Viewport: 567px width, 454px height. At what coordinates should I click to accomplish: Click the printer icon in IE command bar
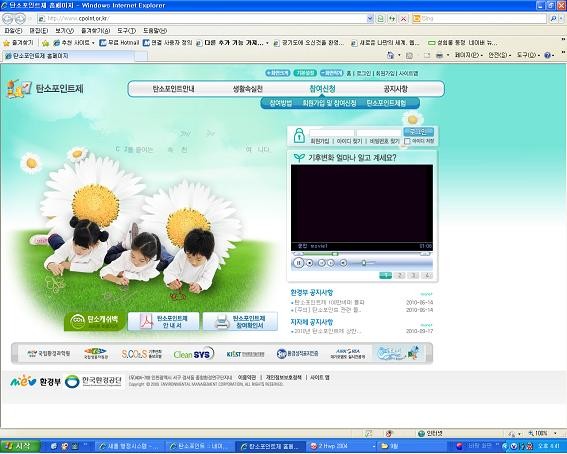[439, 55]
